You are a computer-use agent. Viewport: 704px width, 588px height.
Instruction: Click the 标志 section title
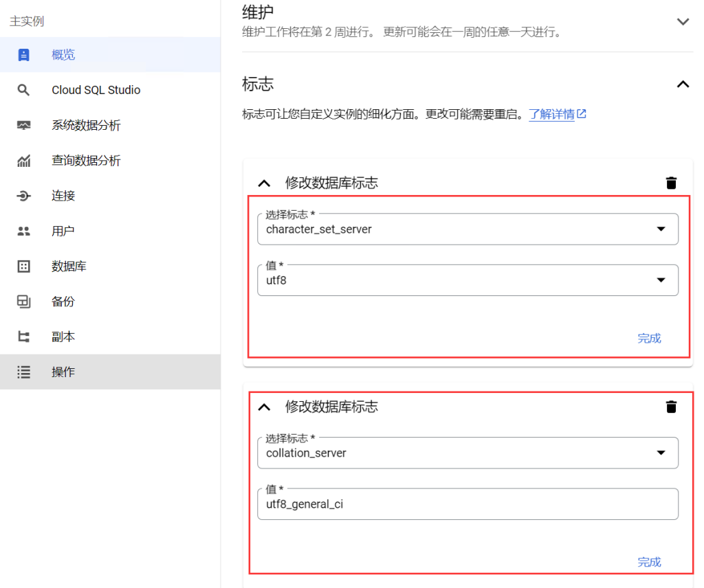click(258, 84)
